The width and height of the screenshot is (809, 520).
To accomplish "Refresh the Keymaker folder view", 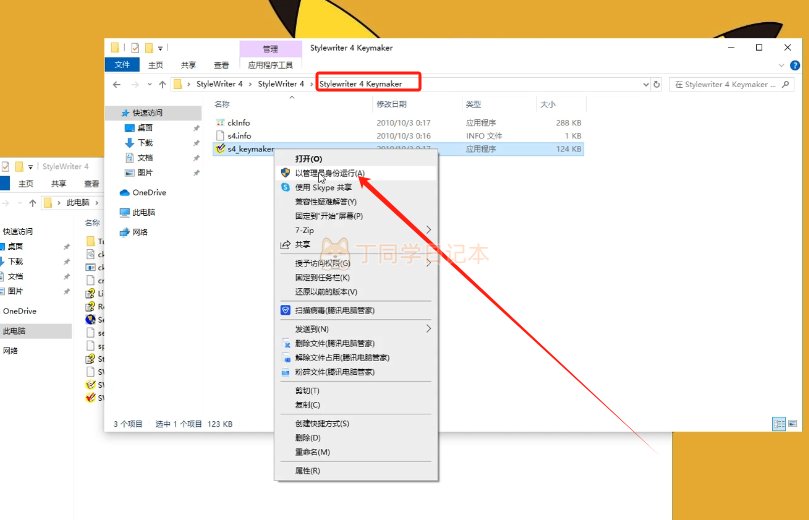I will click(x=657, y=85).
